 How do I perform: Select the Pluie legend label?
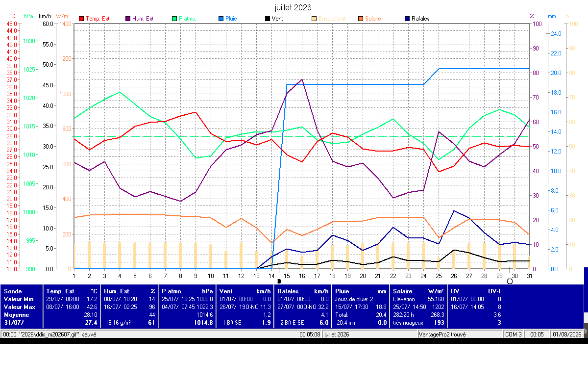(x=231, y=19)
